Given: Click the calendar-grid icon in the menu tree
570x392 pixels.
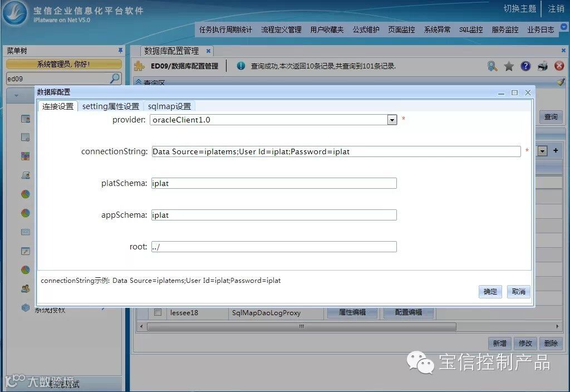Looking at the screenshot, I should click(26, 137).
